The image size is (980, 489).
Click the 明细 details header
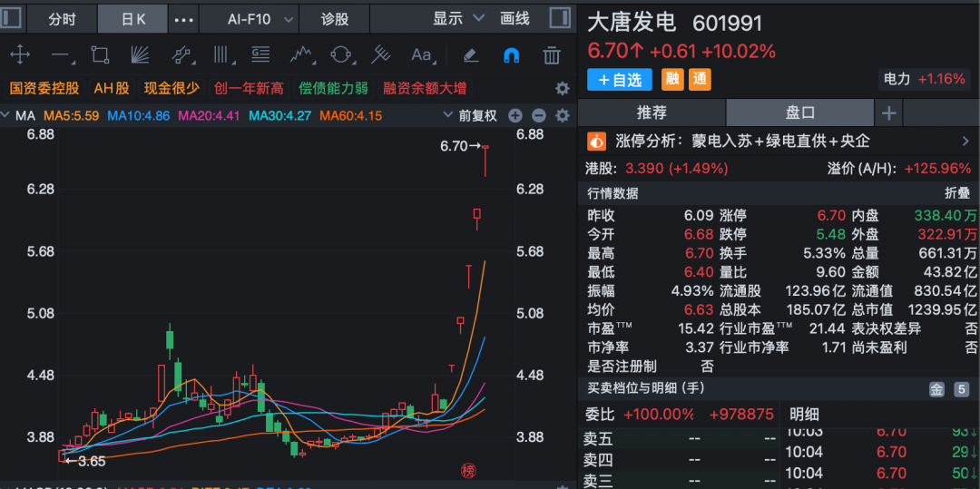coord(804,414)
